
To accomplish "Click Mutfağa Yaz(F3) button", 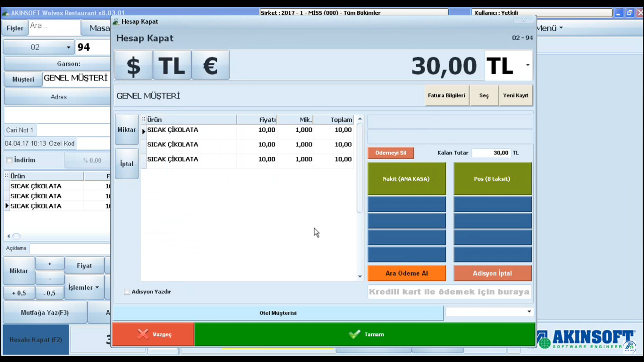I will click(45, 313).
